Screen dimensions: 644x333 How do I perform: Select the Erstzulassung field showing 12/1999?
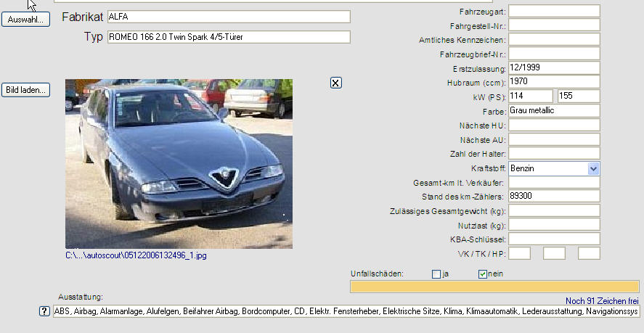(x=554, y=67)
